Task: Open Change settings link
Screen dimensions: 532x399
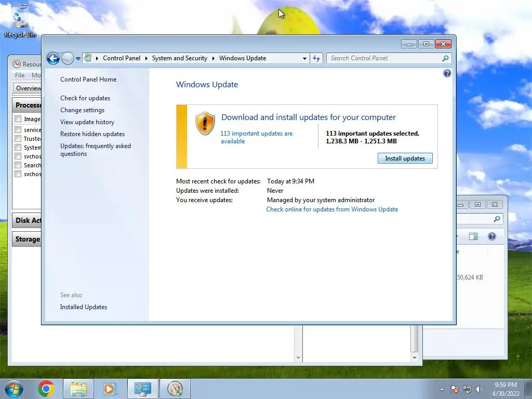Action: click(x=82, y=110)
